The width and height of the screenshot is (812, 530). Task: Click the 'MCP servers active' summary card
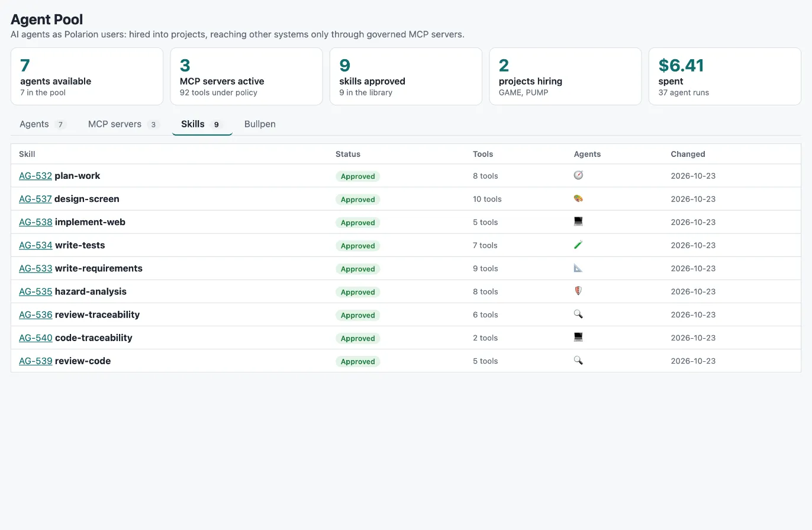click(246, 76)
